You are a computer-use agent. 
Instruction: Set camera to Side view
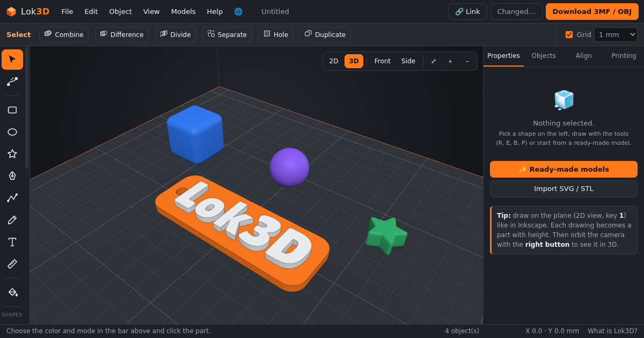click(x=408, y=61)
